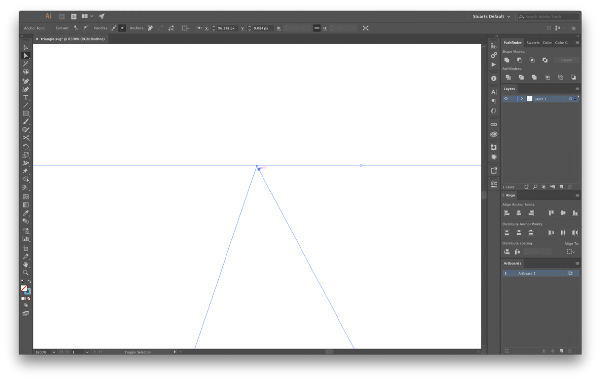Viewport: 600px width, 381px height.
Task: Select the Line Segment tool
Action: pos(26,105)
